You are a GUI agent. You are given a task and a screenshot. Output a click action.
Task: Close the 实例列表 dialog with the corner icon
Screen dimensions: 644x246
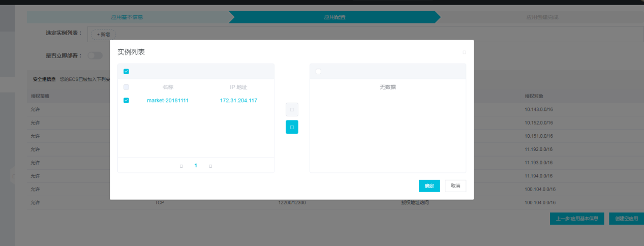pyautogui.click(x=464, y=52)
